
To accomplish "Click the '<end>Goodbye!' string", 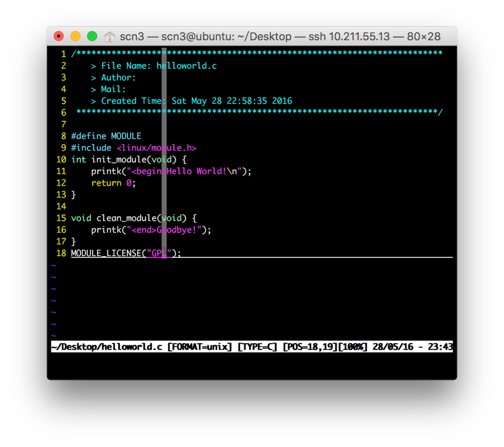I will pyautogui.click(x=164, y=231).
